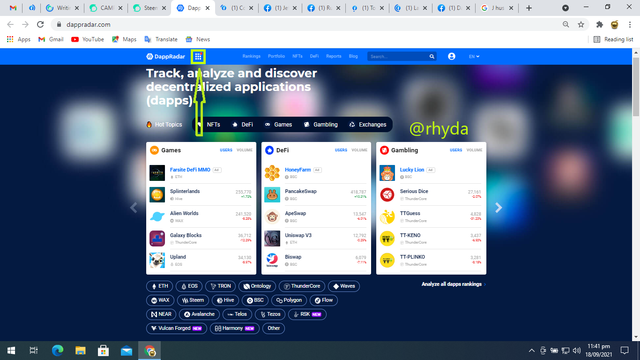The height and width of the screenshot is (360, 640).
Task: Select Games hot topic
Action: coord(278,124)
